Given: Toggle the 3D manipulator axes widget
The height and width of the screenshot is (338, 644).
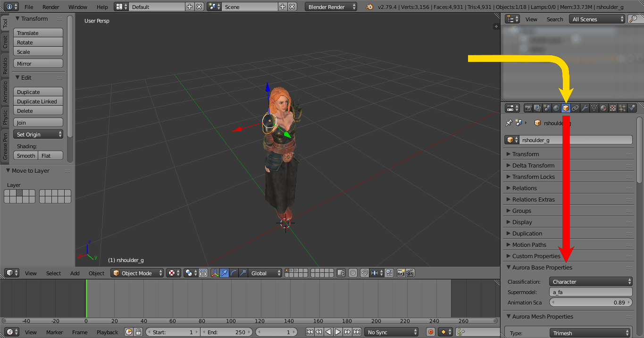Looking at the screenshot, I should pyautogui.click(x=215, y=273).
